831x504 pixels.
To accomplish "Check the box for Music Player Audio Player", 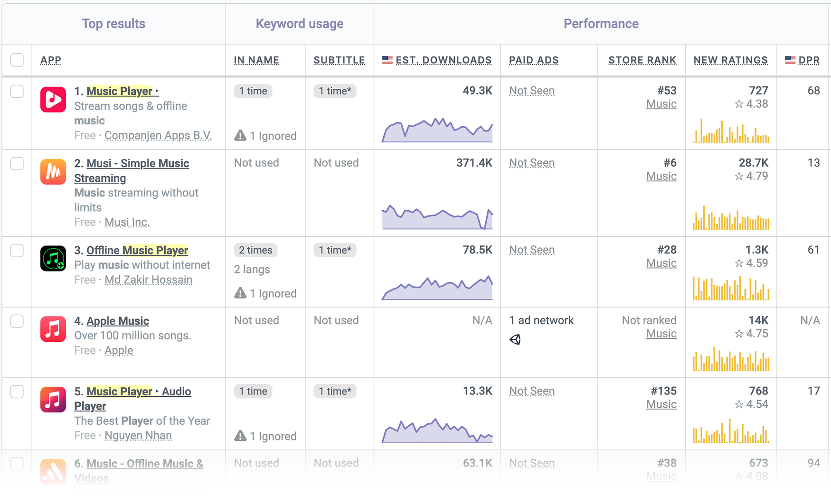I will point(17,392).
